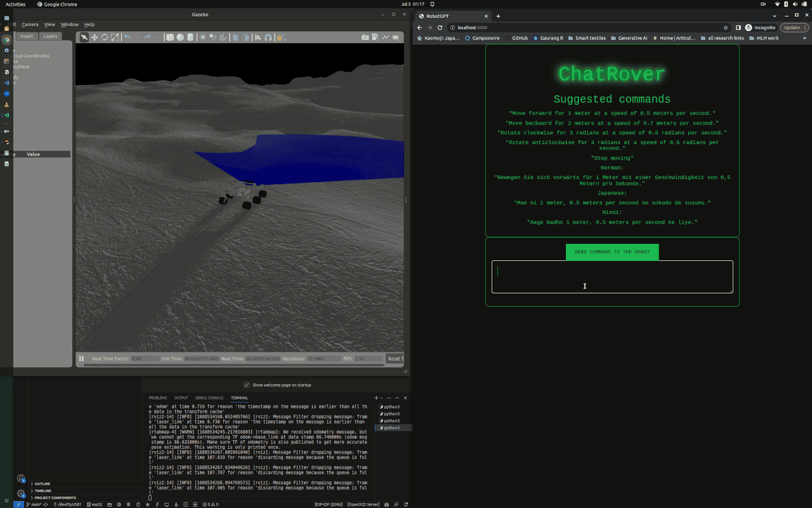This screenshot has height=508, width=812.
Task: Click the main branch status bar item
Action: point(33,504)
